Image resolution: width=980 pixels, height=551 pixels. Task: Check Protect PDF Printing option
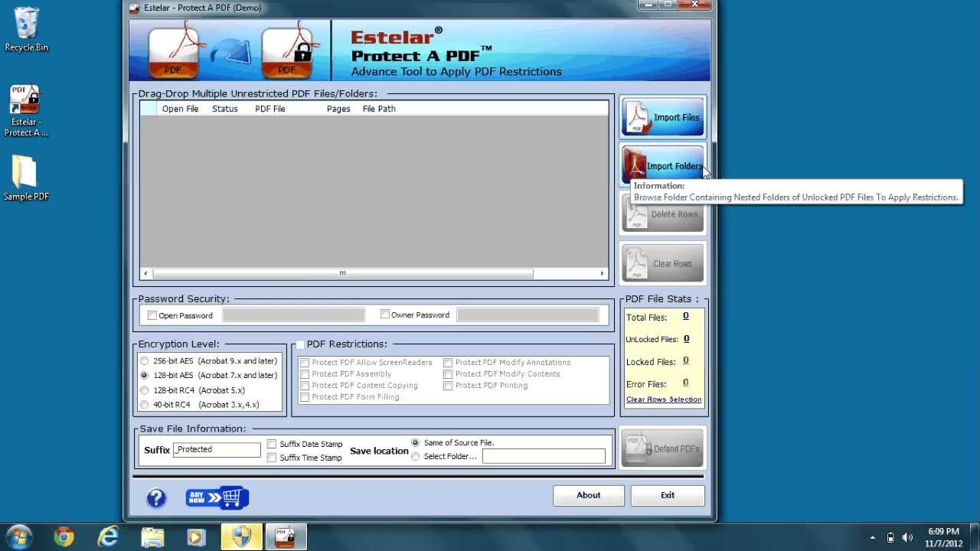coord(448,386)
